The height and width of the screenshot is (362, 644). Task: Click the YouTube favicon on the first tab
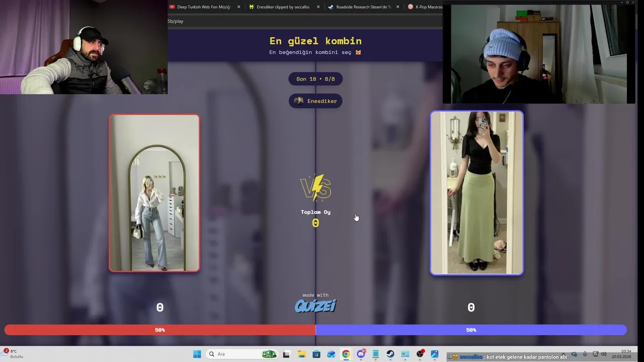[x=172, y=7]
